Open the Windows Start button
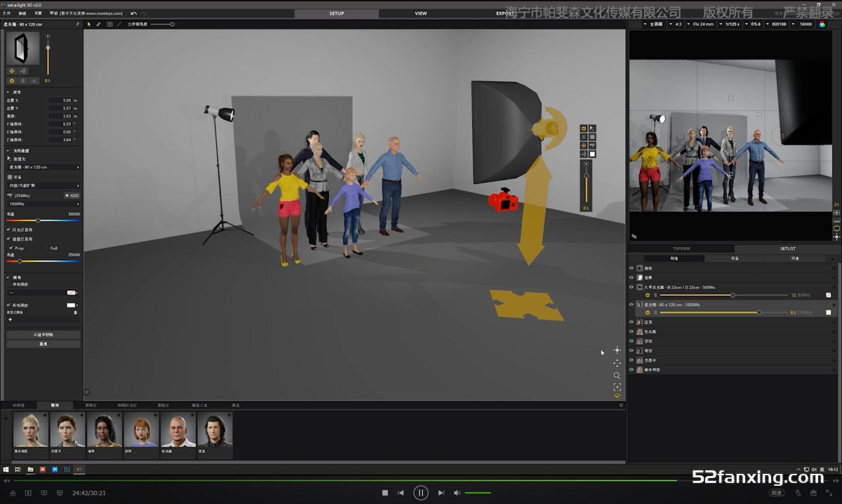Image resolution: width=842 pixels, height=504 pixels. (x=6, y=469)
